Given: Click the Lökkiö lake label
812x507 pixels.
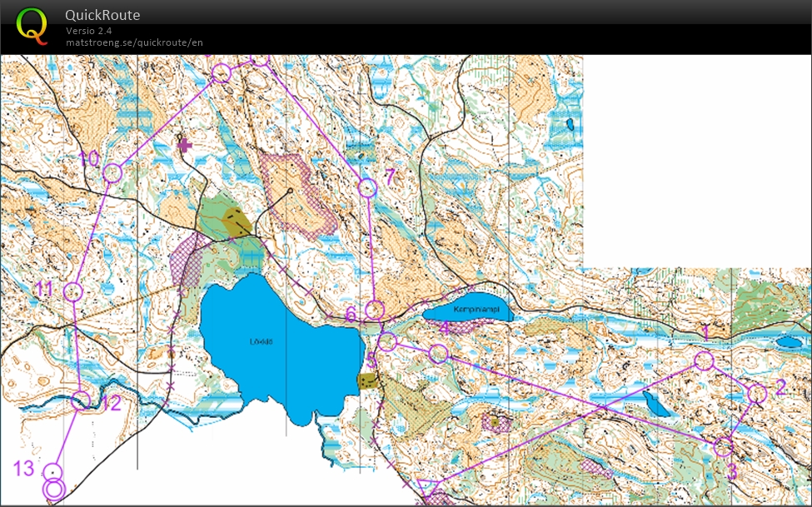Looking at the screenshot, I should (261, 341).
